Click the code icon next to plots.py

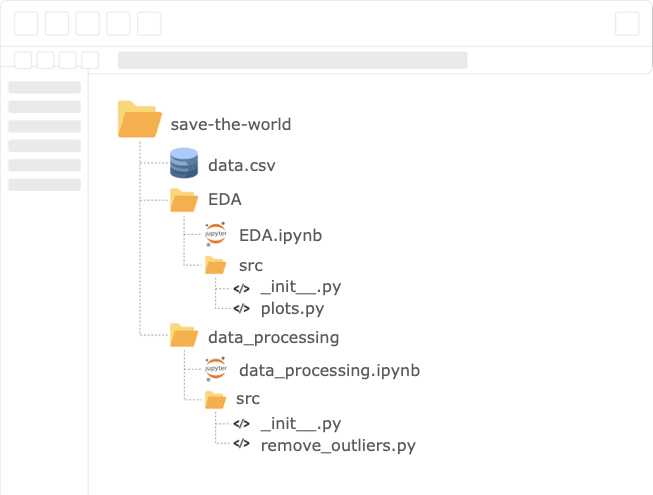click(x=242, y=308)
